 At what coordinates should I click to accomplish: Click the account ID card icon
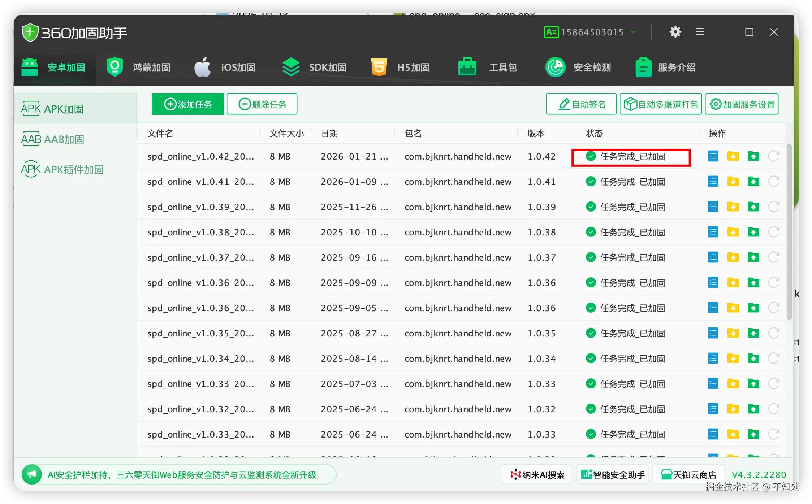pyautogui.click(x=551, y=32)
